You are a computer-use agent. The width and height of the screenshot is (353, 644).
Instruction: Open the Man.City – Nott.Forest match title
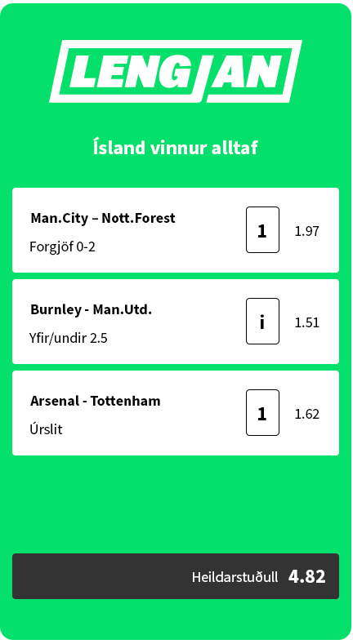click(103, 218)
